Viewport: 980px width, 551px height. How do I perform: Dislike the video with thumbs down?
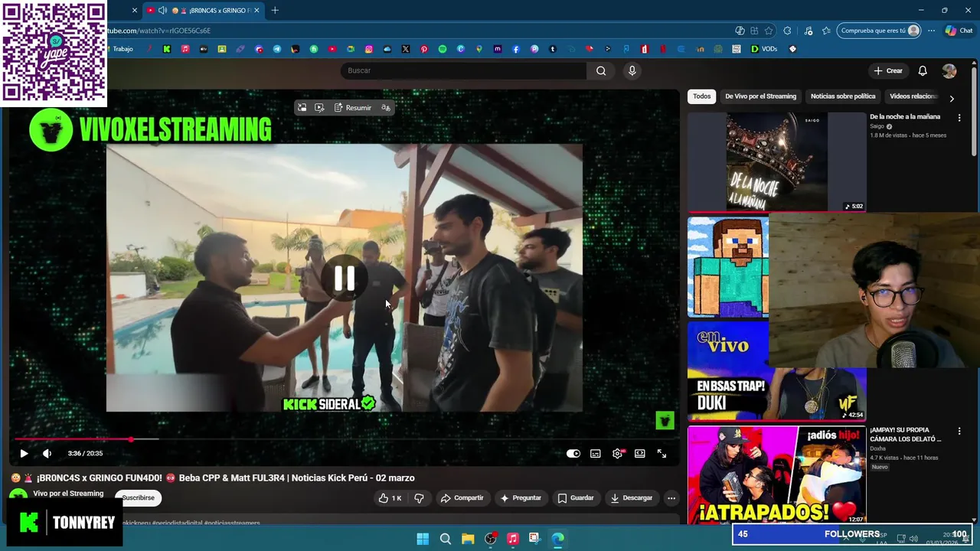point(419,498)
